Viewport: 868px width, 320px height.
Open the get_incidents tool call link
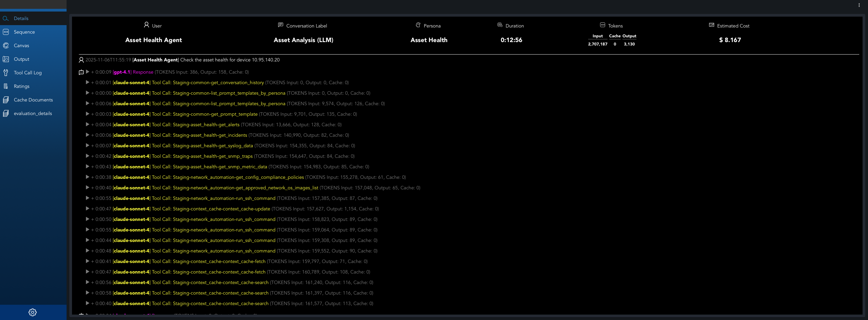tap(199, 135)
